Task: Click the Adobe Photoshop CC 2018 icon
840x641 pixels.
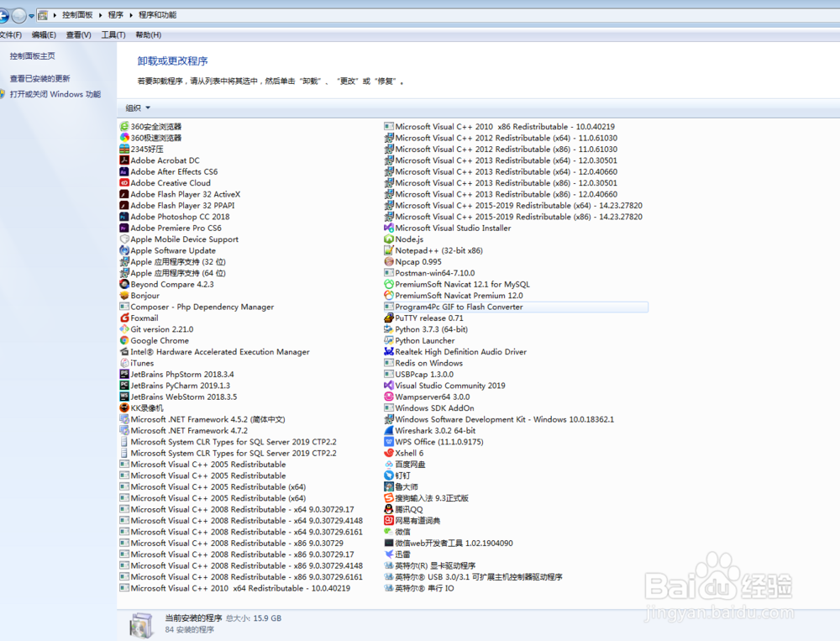Action: point(124,217)
